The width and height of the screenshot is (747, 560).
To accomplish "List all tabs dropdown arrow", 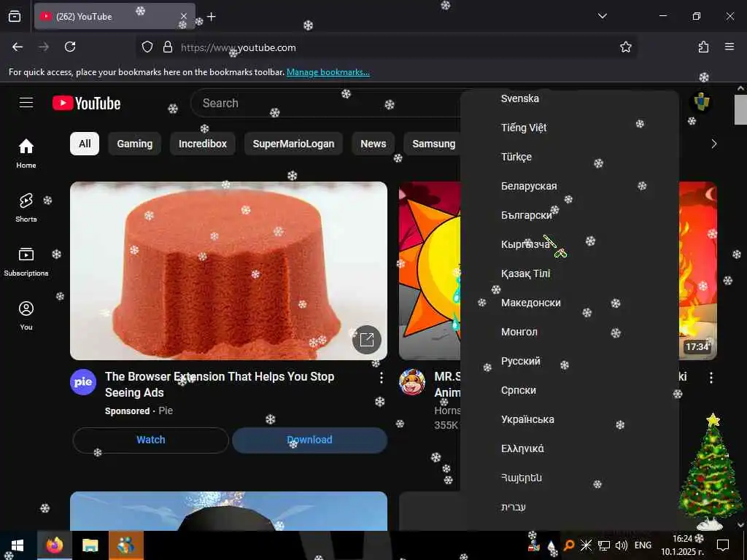I will pos(602,16).
